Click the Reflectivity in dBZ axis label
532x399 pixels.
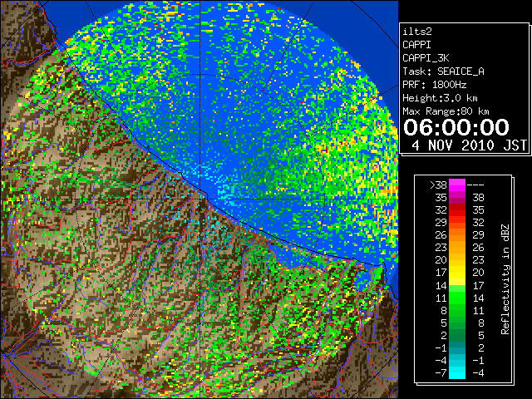pos(505,279)
